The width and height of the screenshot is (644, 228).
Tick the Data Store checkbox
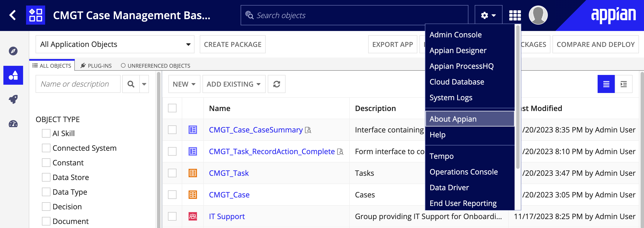46,177
